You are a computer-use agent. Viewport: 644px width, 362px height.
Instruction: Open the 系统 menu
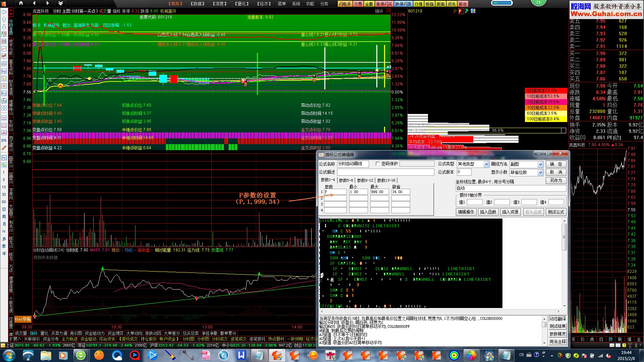(296, 4)
